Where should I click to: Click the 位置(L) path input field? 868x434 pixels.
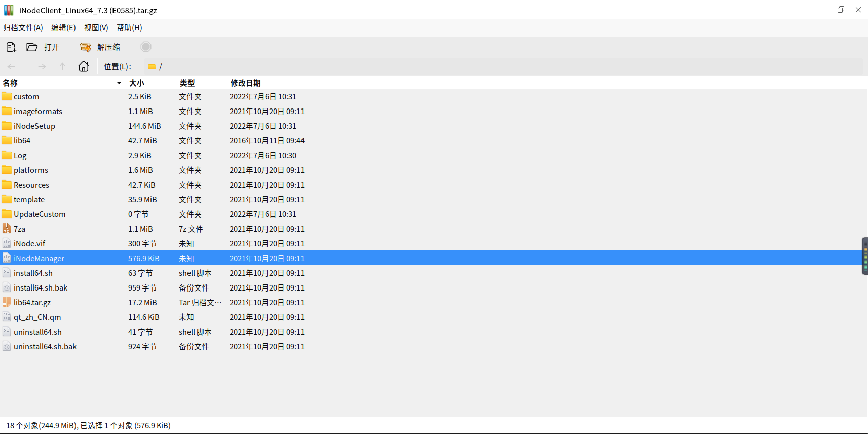503,66
